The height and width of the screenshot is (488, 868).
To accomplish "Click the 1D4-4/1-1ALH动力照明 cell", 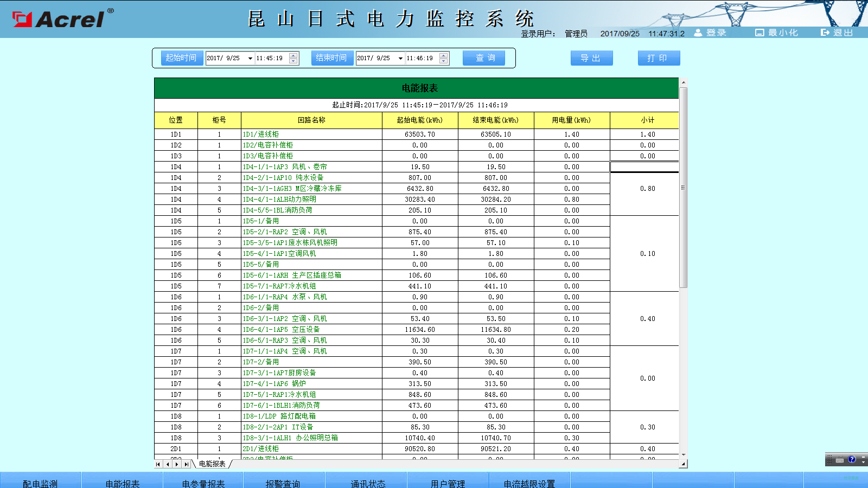I will point(311,200).
